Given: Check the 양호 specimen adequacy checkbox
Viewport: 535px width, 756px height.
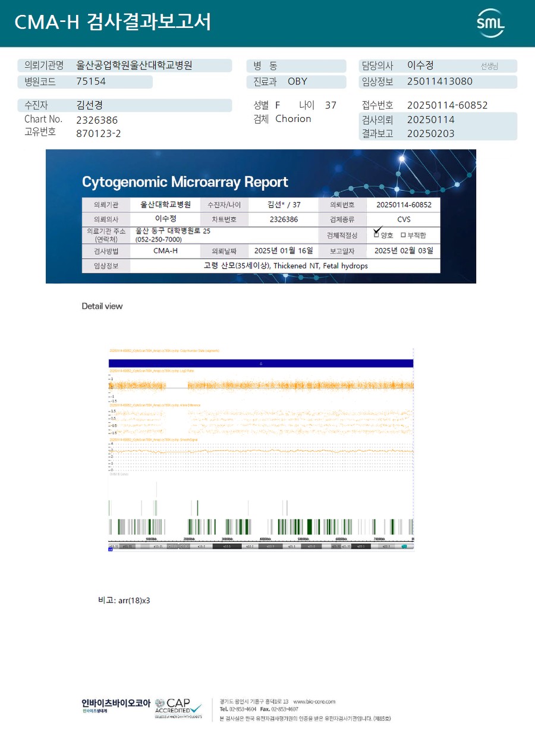Looking at the screenshot, I should click(x=376, y=235).
